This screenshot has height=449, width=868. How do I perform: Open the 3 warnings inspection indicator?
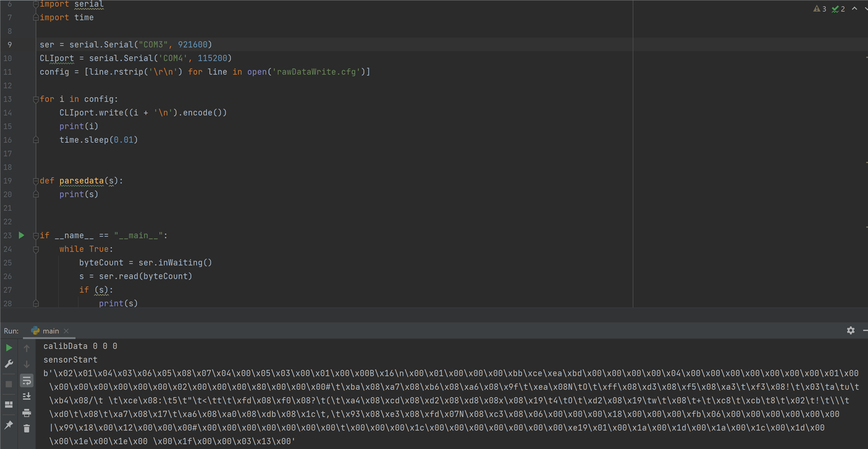tap(820, 9)
